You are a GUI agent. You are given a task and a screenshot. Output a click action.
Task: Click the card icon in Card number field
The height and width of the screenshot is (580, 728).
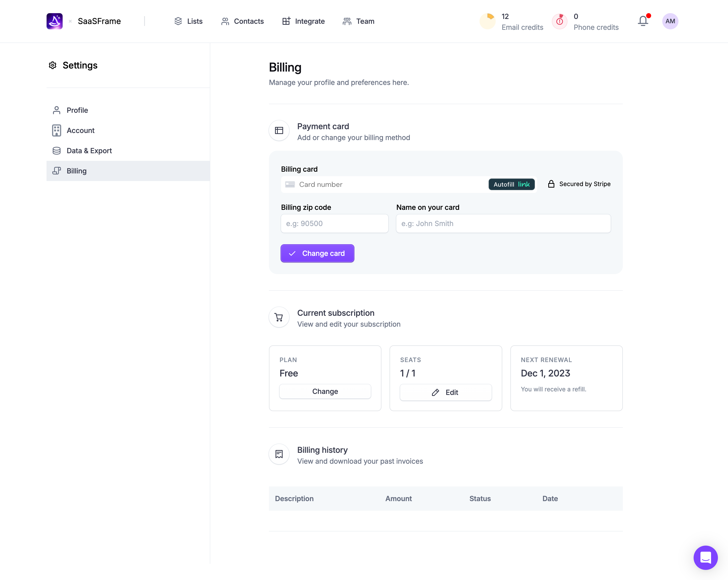click(x=290, y=184)
